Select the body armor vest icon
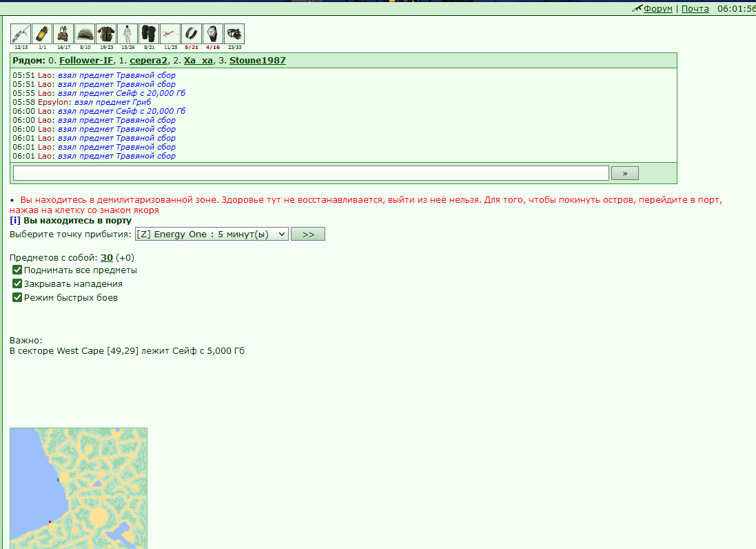The image size is (756, 549). [x=106, y=34]
